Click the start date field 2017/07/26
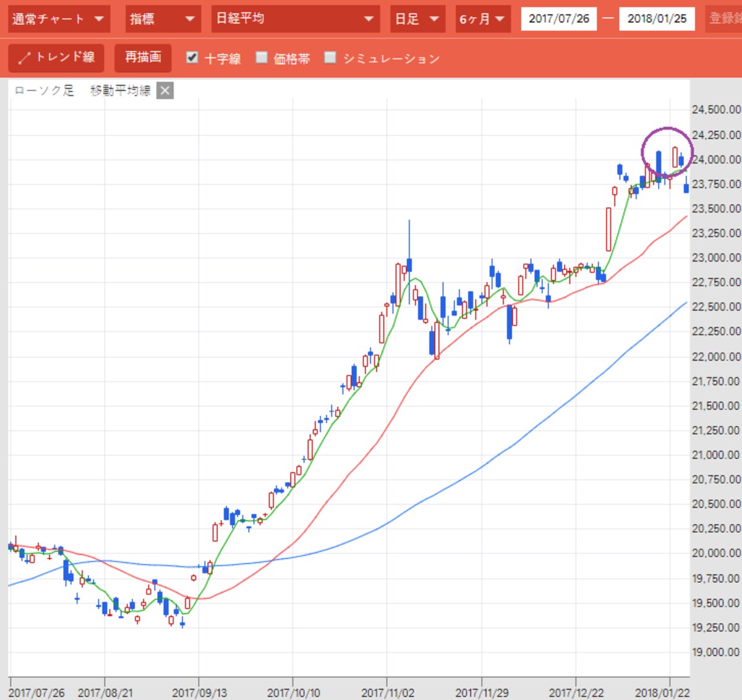This screenshot has width=742, height=700. (559, 19)
